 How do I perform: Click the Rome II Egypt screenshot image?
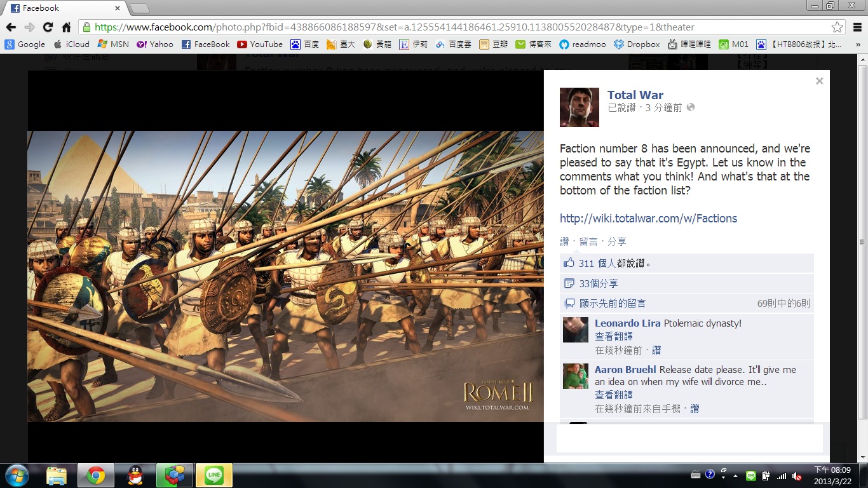[286, 276]
